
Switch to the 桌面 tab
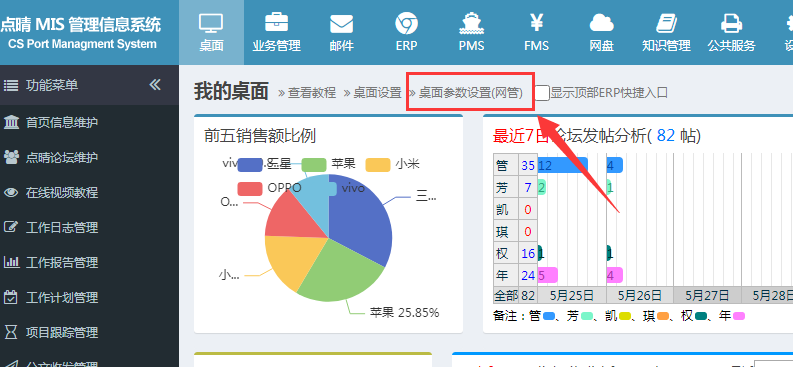click(211, 32)
